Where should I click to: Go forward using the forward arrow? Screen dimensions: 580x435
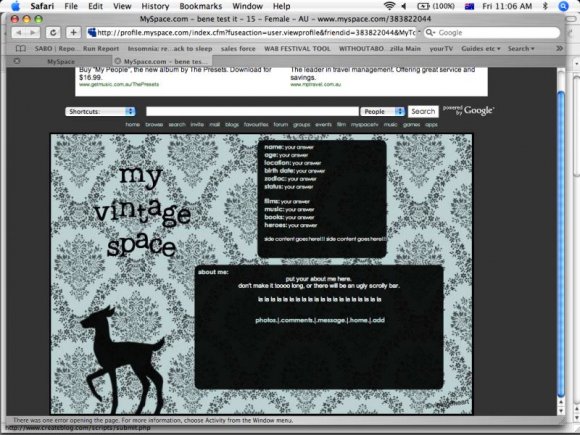click(x=33, y=33)
